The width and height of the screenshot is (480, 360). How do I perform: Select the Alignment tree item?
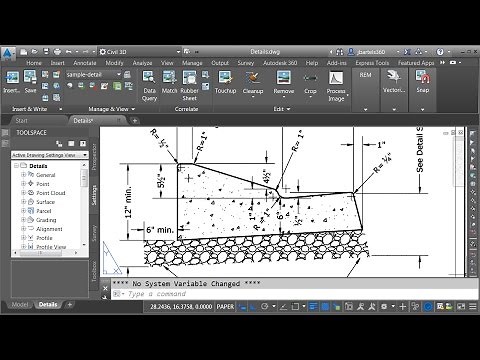point(49,229)
